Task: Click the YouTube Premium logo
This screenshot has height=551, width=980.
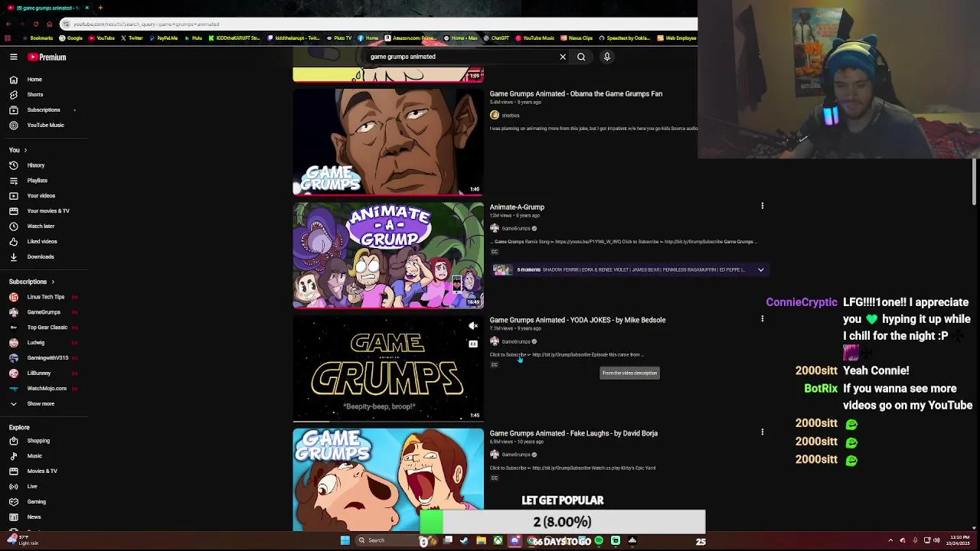Action: coord(47,57)
